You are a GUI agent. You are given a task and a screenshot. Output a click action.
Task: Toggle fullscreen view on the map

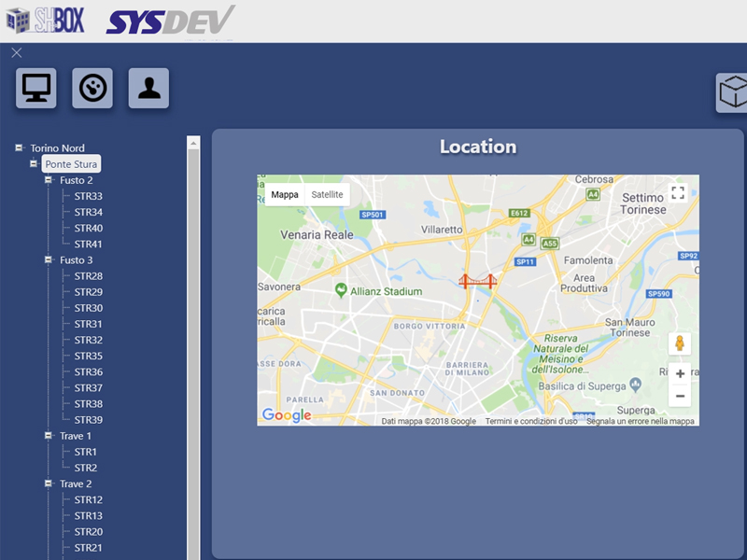pos(678,193)
